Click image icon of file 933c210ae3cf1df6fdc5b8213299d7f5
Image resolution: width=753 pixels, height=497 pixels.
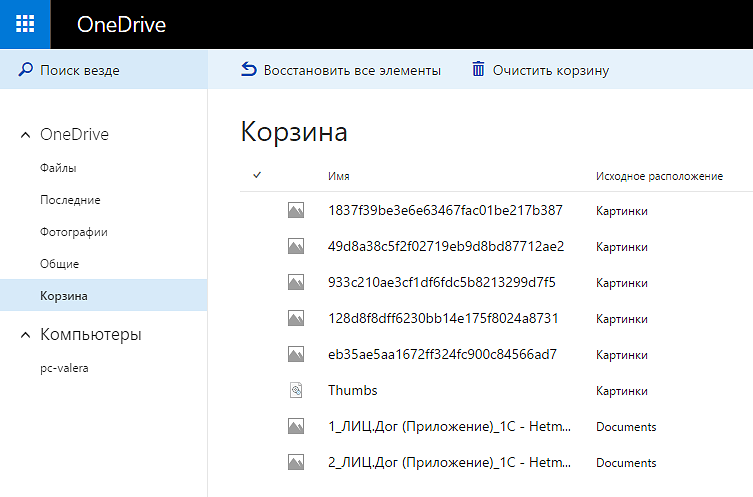click(296, 282)
